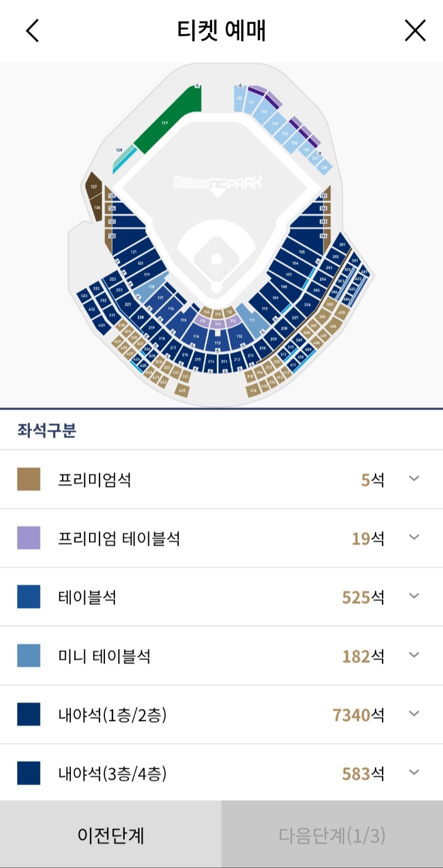Expand the 내야석(1층/2층) chevron
This screenshot has width=443, height=868.
(x=414, y=714)
